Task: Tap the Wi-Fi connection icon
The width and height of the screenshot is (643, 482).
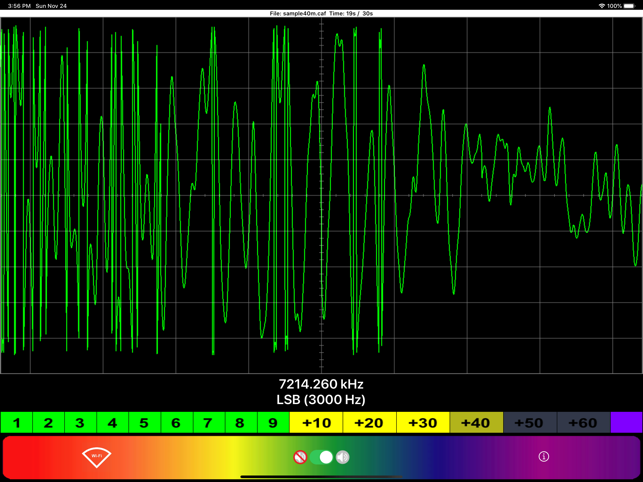Action: click(97, 457)
